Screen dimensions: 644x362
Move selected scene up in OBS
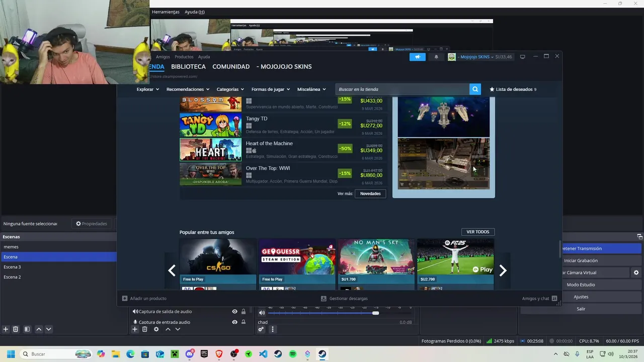[39, 329]
